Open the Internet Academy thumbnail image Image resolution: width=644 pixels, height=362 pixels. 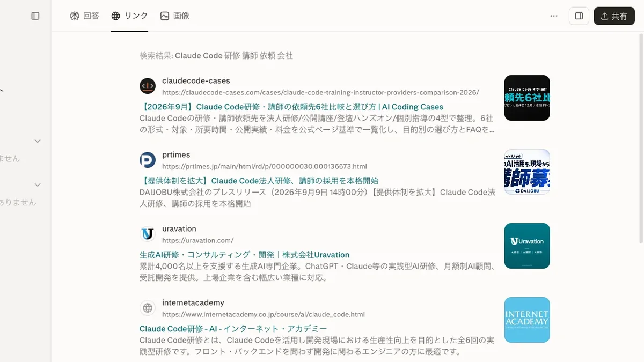527,320
